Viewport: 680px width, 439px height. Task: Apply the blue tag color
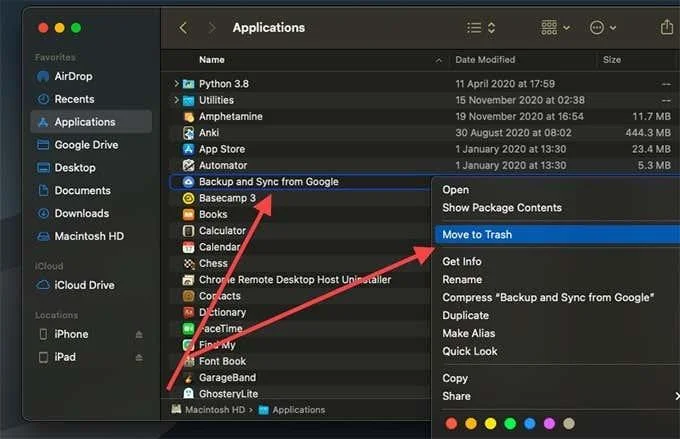pyautogui.click(x=530, y=423)
